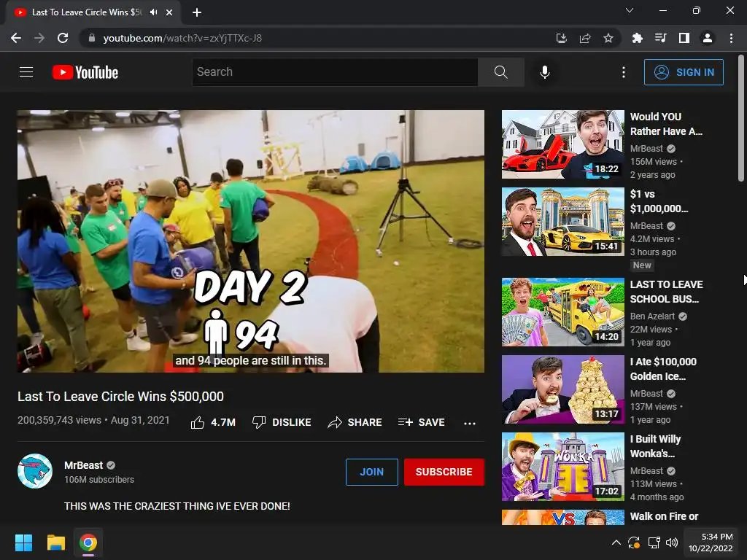Open the MrBeast channel avatar
The image size is (747, 560).
(x=35, y=471)
